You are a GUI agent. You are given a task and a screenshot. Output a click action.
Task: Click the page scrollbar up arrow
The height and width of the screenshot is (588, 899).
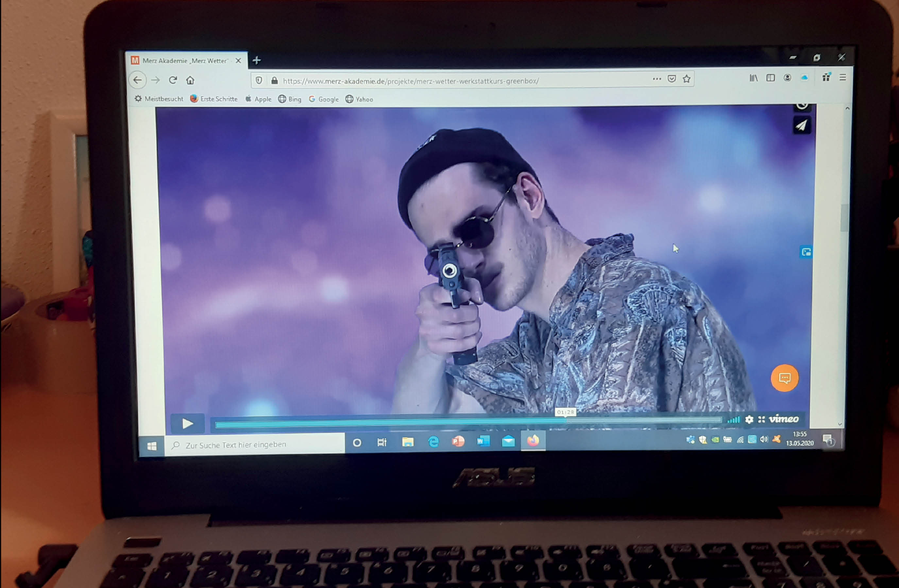847,109
